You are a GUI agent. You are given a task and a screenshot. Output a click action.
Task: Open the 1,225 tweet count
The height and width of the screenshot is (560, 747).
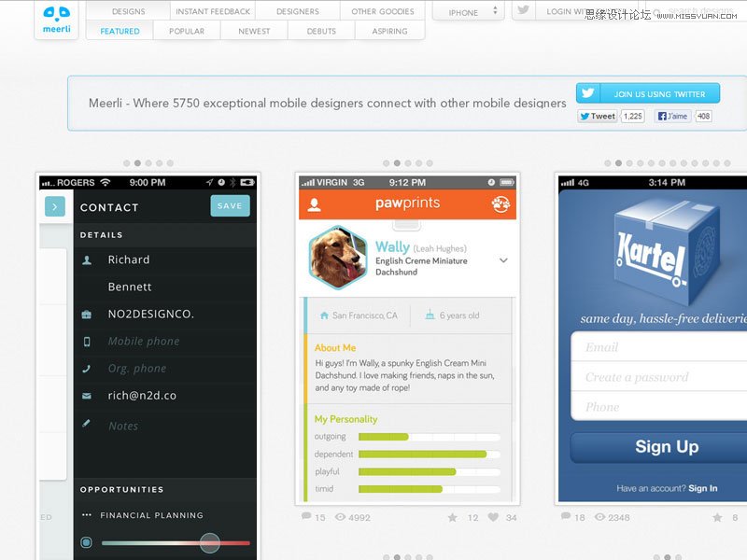coord(633,116)
